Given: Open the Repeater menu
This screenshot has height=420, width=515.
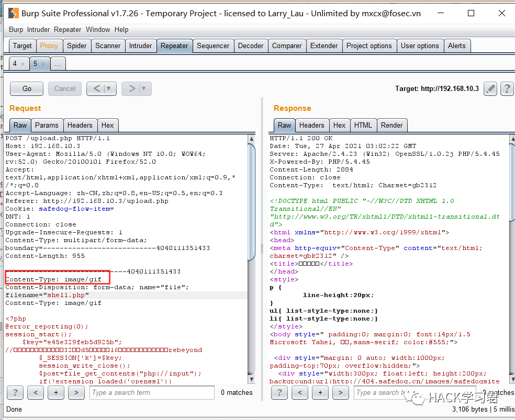Looking at the screenshot, I should pyautogui.click(x=68, y=29).
